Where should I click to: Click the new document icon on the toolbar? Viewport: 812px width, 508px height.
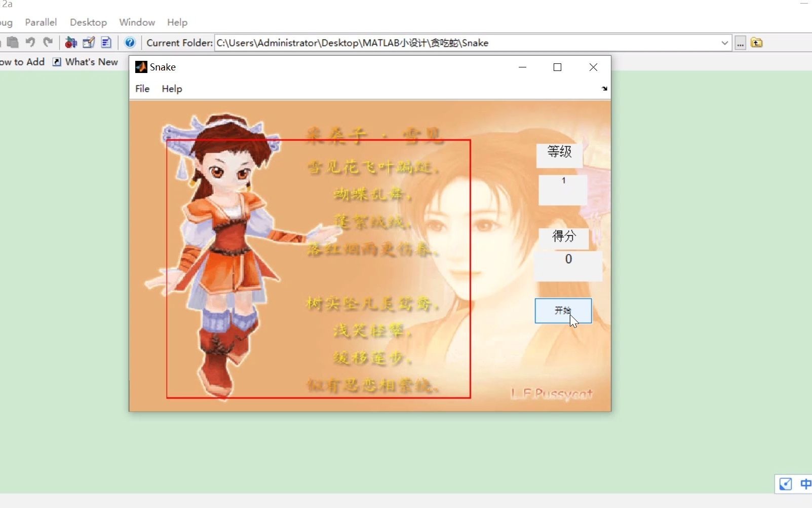click(106, 43)
